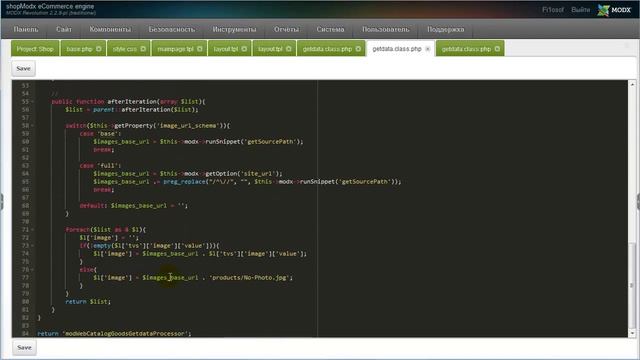Close the active white getdata.class.php tab

click(x=427, y=49)
